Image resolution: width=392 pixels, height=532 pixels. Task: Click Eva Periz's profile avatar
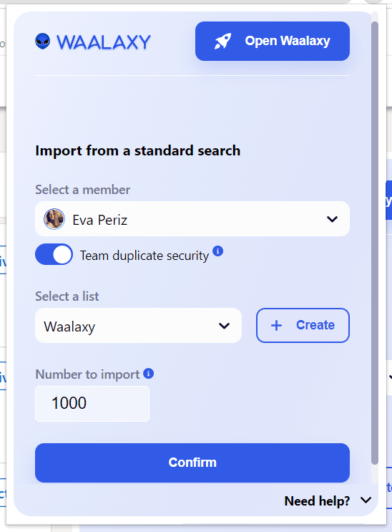(x=54, y=219)
